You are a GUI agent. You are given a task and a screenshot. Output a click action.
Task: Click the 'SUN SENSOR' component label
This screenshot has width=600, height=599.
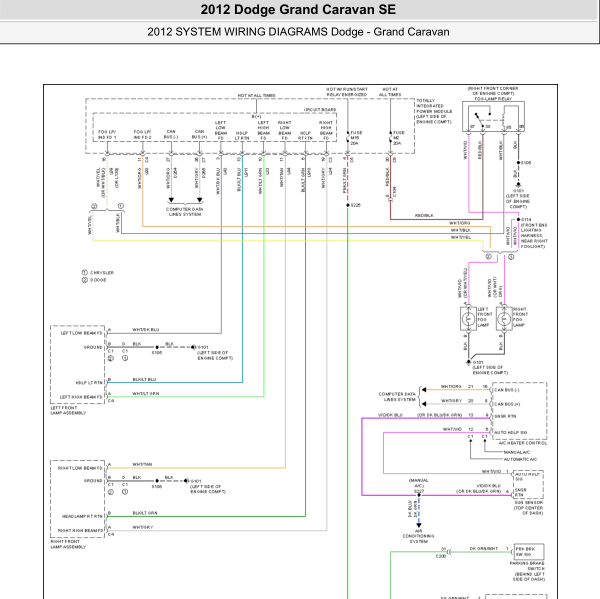click(x=529, y=503)
